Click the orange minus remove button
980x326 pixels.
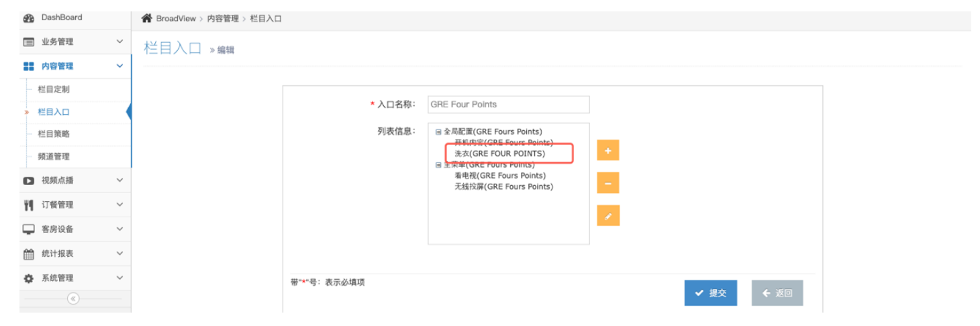tap(607, 183)
